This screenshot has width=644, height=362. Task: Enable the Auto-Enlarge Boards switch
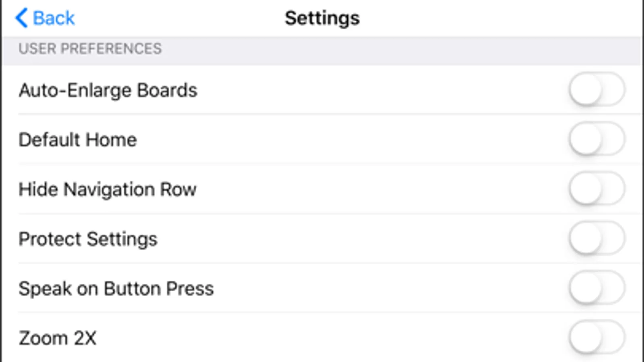[x=596, y=89]
